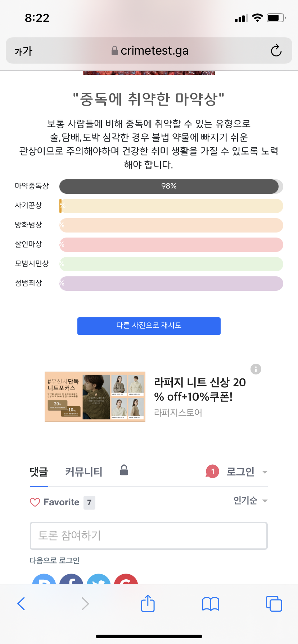Tap the ad info icon

click(x=256, y=369)
